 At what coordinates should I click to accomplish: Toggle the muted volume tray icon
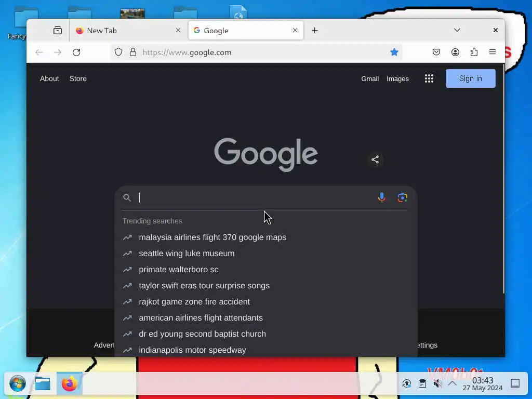[437, 384]
